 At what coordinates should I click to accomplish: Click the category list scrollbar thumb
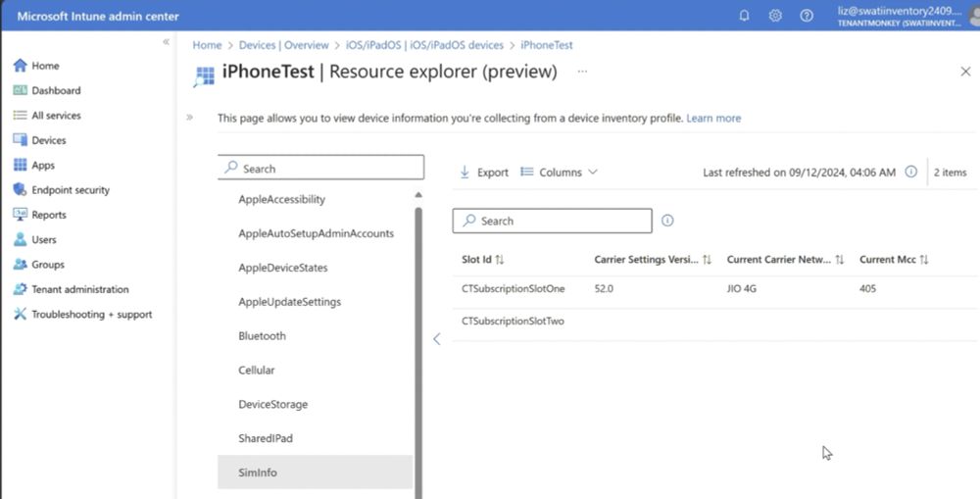click(x=418, y=353)
